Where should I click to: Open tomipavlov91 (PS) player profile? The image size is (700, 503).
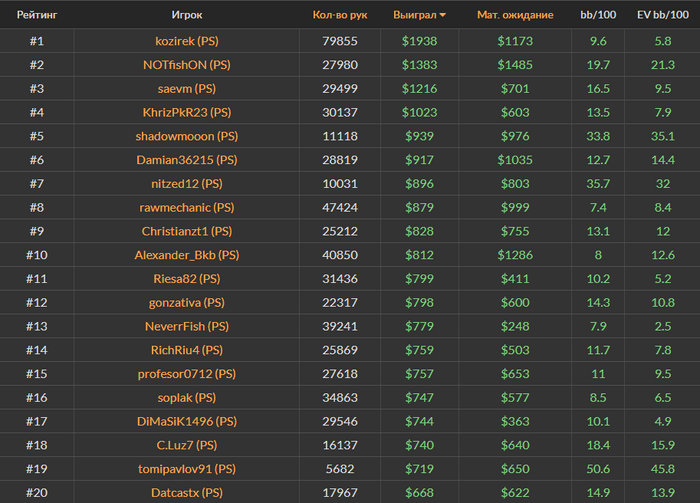(x=186, y=469)
